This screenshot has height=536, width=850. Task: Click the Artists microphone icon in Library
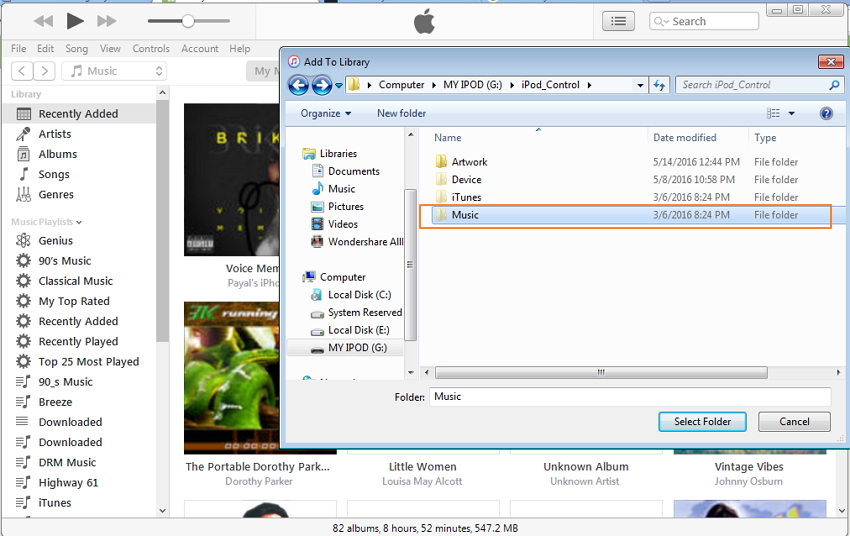[x=23, y=134]
